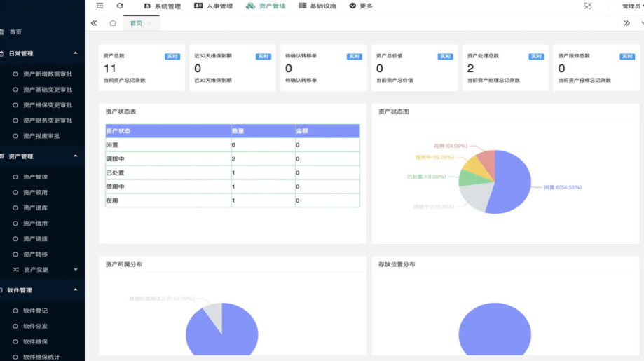Click the 实时 badge on 近30天维保到期 card
The height and width of the screenshot is (361, 644).
pyautogui.click(x=263, y=56)
